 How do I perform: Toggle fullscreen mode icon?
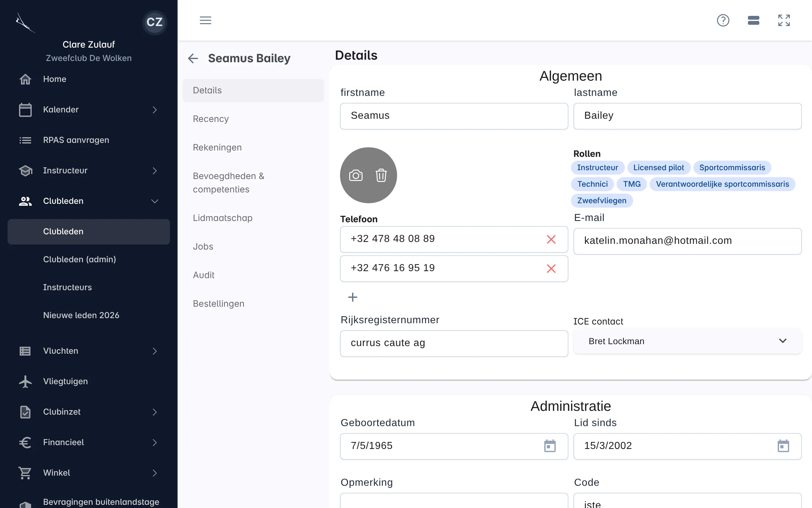pos(784,20)
